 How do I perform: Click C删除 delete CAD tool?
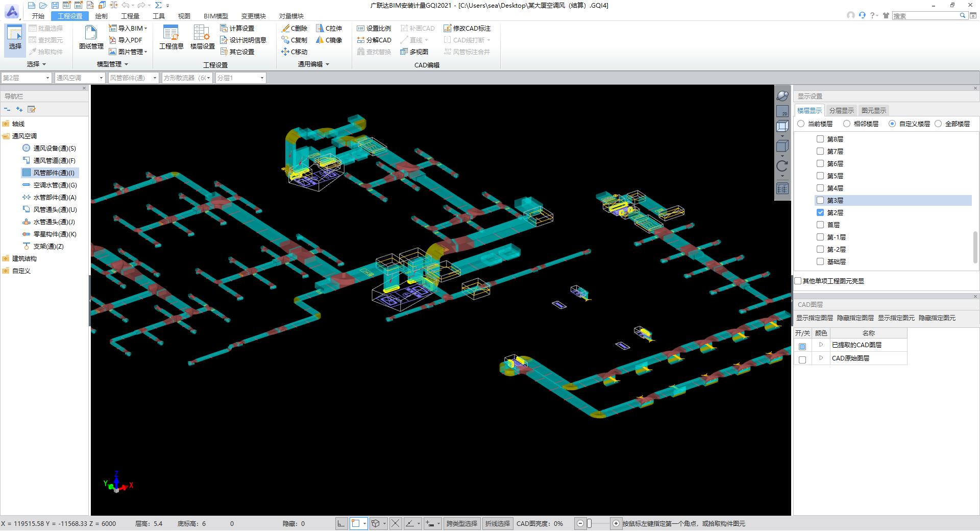click(295, 28)
